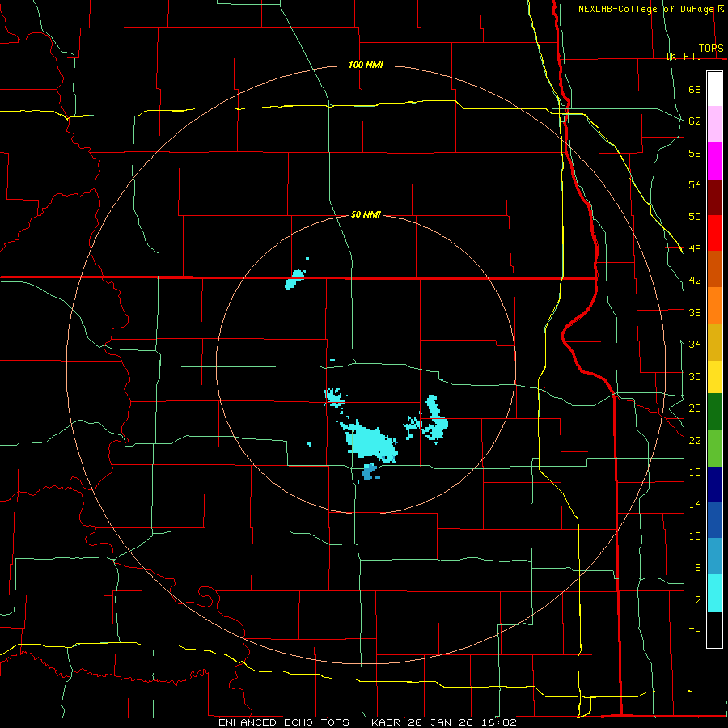Click the 'TOPS' legend title
The image size is (728, 728).
click(711, 48)
